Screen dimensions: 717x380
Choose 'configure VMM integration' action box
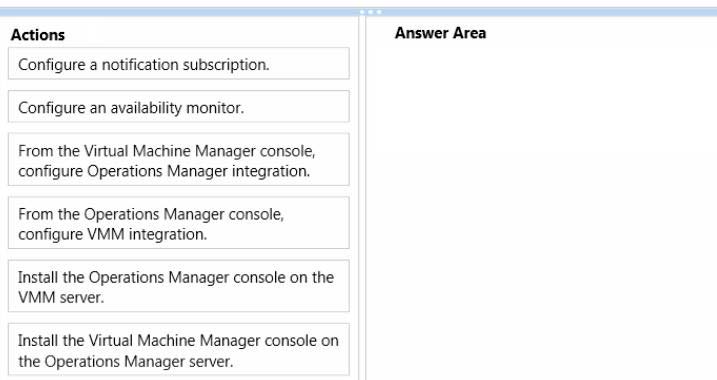[x=179, y=223]
